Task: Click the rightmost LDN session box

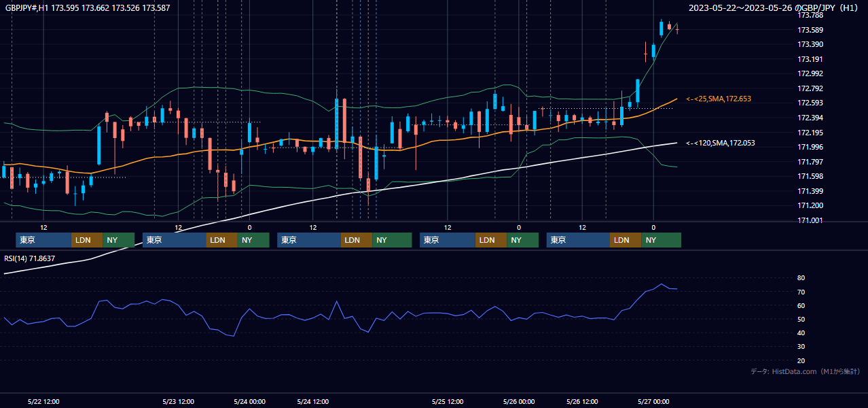Action: pyautogui.click(x=626, y=240)
